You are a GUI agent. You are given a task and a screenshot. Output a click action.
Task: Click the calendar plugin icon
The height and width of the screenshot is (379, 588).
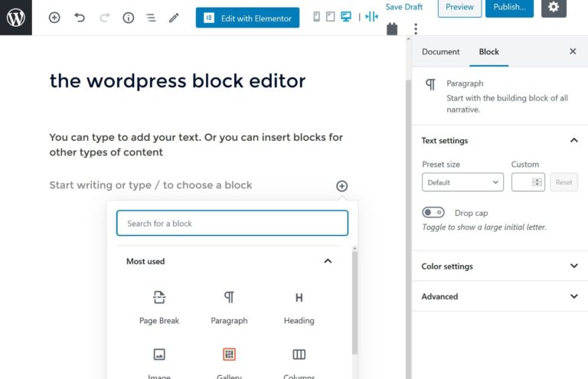pyautogui.click(x=392, y=29)
